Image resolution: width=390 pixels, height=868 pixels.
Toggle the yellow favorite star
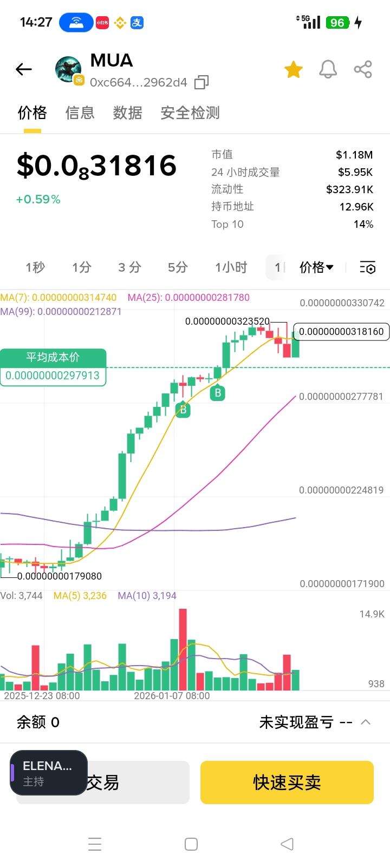294,70
